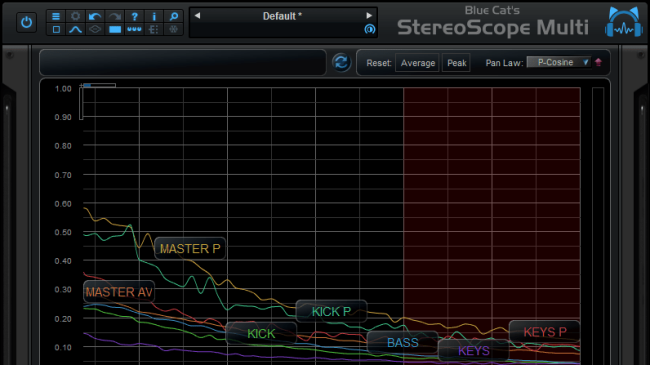
Task: Open the main menu hamburger icon
Action: 56,16
